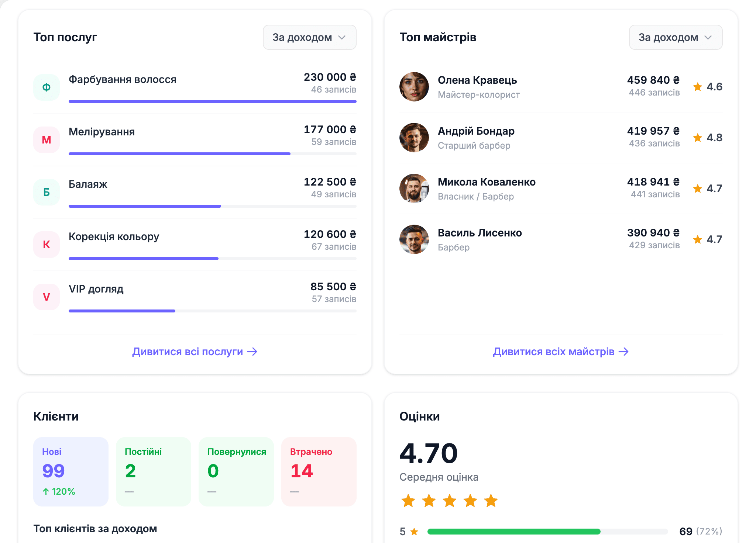Click the 4.70 average rating value
756x543 pixels.
coord(429,453)
